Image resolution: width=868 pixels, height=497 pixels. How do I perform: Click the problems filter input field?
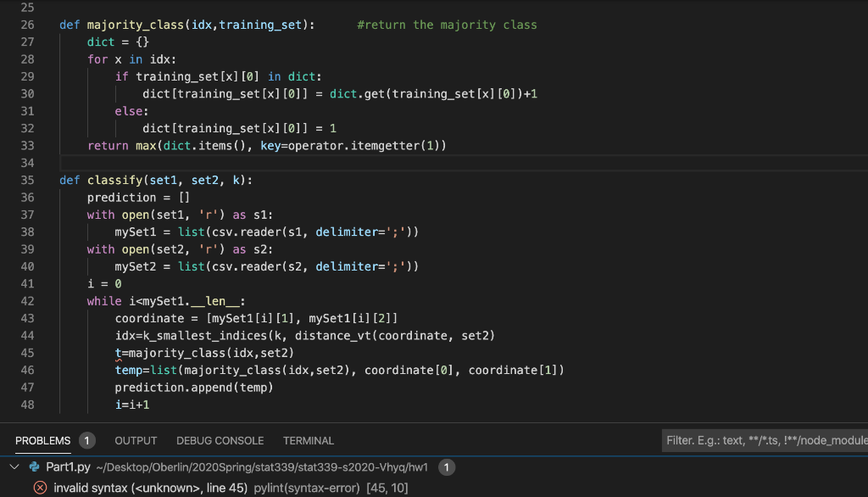tap(761, 440)
